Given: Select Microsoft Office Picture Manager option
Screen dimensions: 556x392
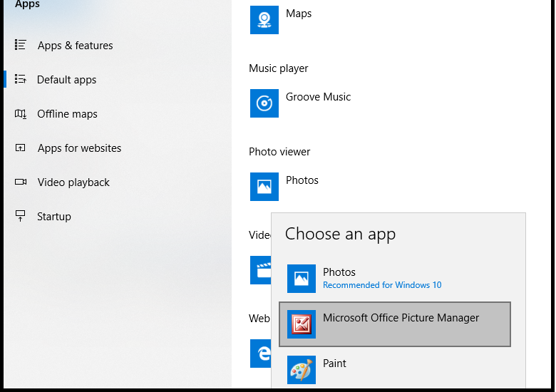Looking at the screenshot, I should point(395,324).
